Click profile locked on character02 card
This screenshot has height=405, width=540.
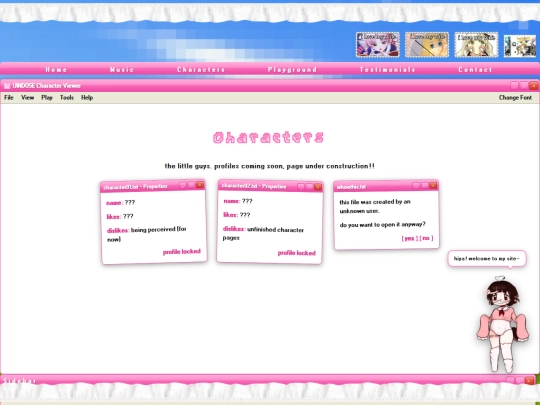[x=297, y=253]
